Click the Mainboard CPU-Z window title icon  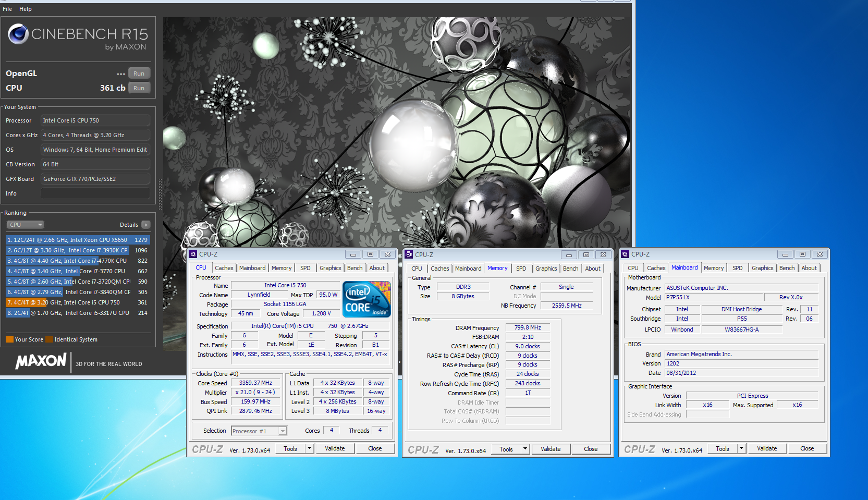coord(626,254)
